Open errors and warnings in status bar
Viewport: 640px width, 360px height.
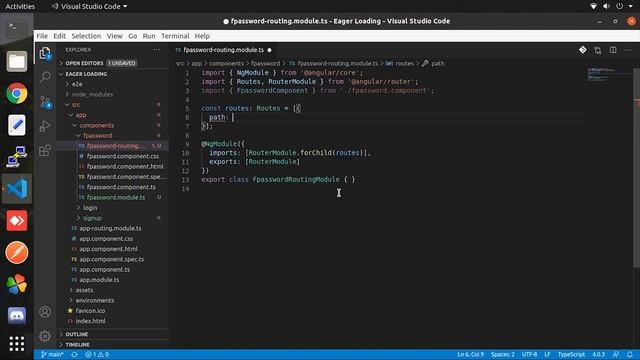pyautogui.click(x=97, y=354)
